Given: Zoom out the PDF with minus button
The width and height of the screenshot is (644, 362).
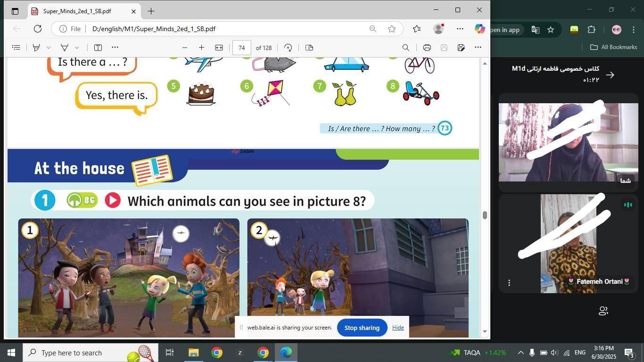Looking at the screenshot, I should (x=185, y=48).
